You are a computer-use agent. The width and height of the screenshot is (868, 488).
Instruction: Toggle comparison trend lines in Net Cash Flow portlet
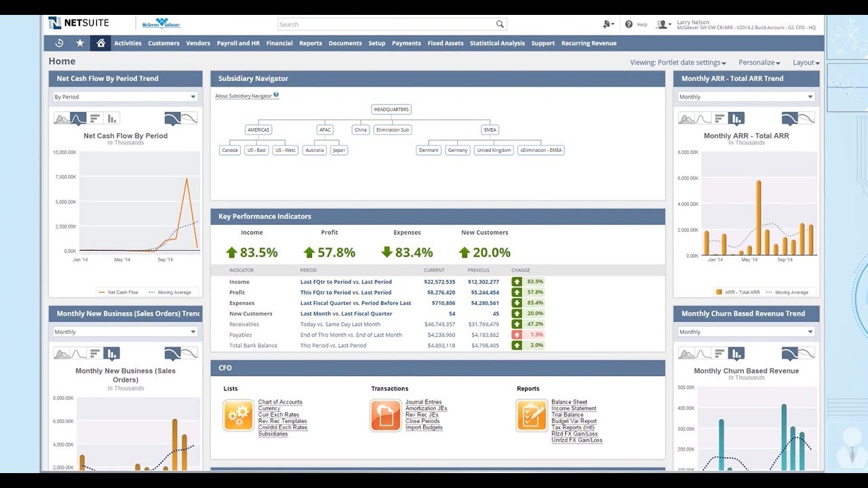coord(190,119)
